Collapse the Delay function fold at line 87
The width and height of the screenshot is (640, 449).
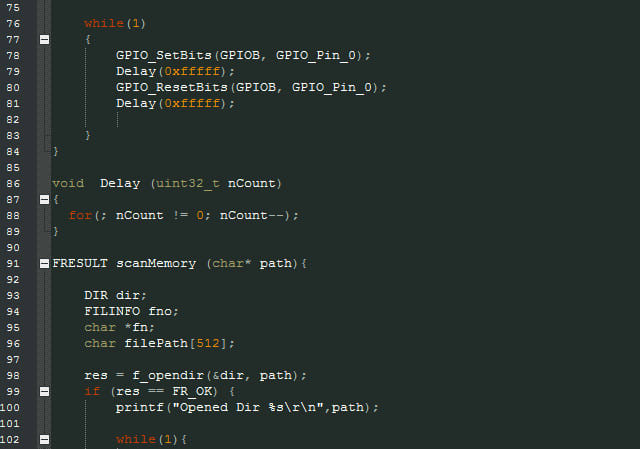click(44, 200)
